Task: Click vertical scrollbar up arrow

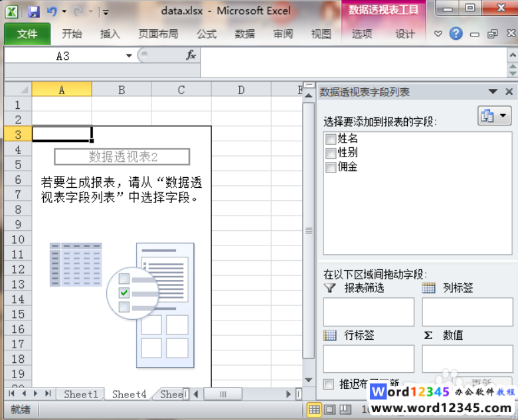Action: [309, 96]
